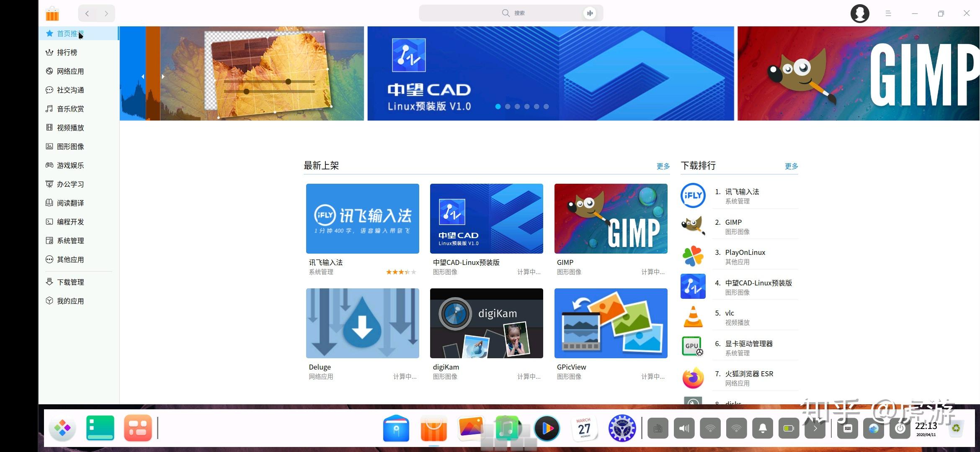
Task: Select 游戏娱乐 games category
Action: pyautogui.click(x=70, y=165)
